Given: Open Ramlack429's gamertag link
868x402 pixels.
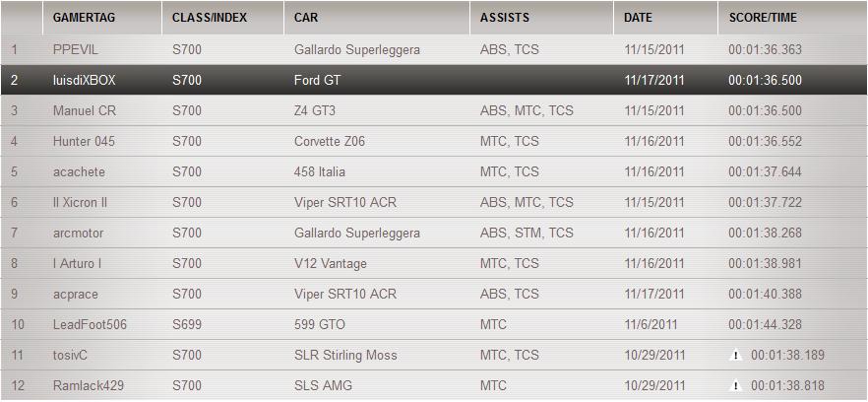Looking at the screenshot, I should [89, 385].
